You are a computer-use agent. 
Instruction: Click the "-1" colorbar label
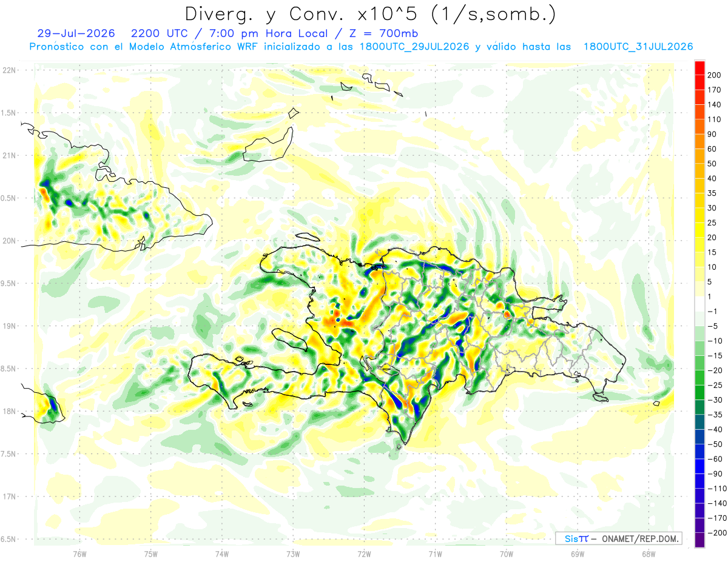[x=713, y=311]
